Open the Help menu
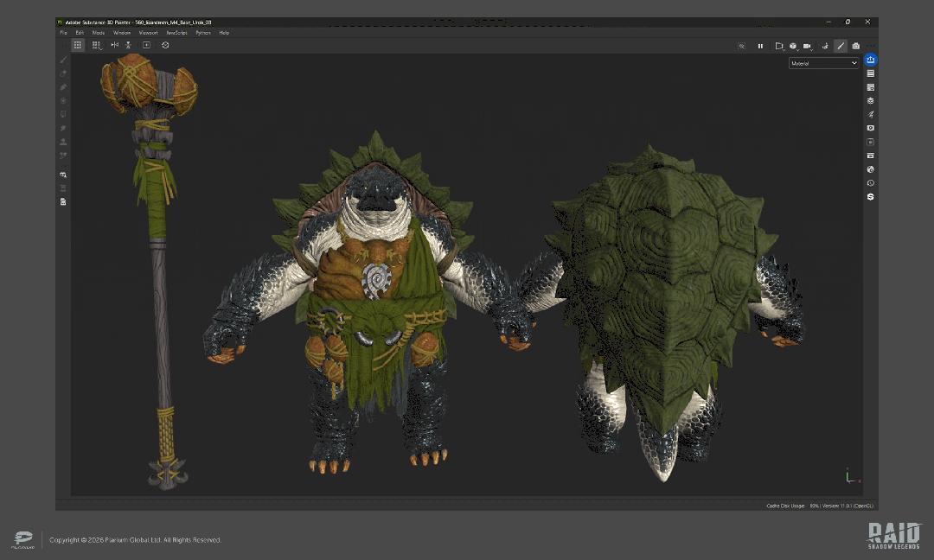Screen dimensions: 934x560 [224, 33]
